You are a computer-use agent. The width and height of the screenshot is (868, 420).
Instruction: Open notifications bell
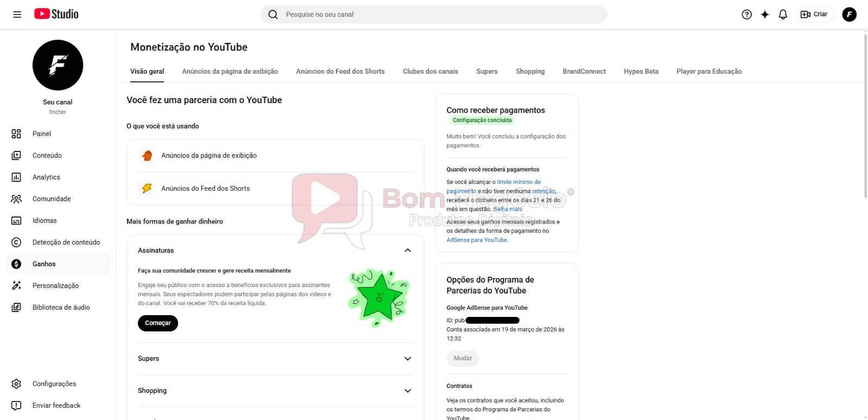(783, 15)
